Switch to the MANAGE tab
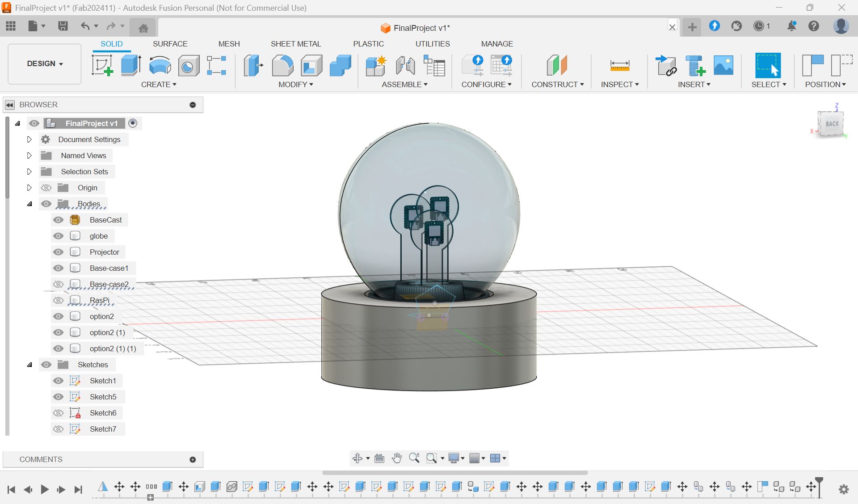 coord(497,44)
